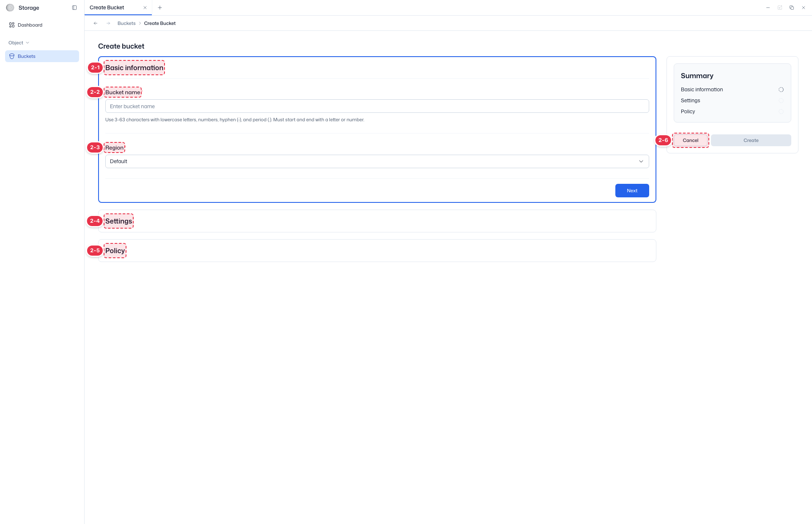Open Buckets in the sidebar

pos(42,56)
